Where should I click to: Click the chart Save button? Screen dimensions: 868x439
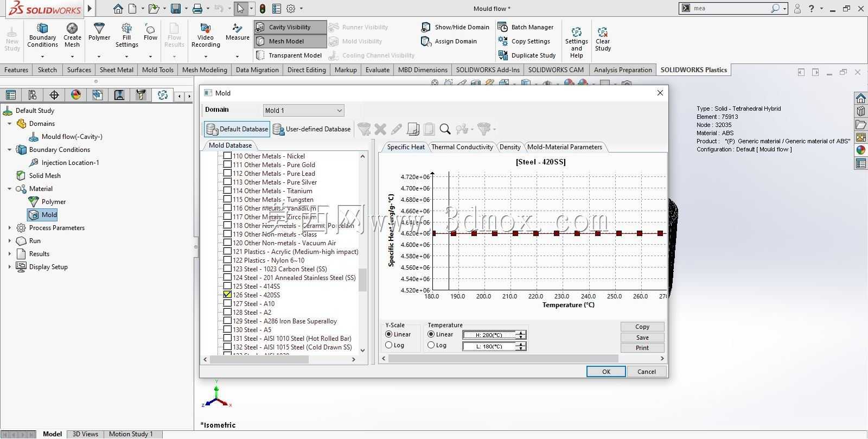pyautogui.click(x=642, y=338)
